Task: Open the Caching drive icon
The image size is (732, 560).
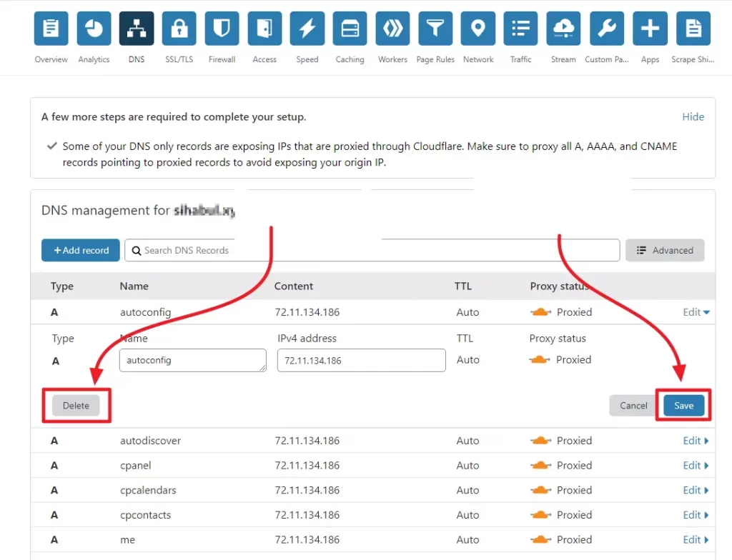Action: click(350, 29)
